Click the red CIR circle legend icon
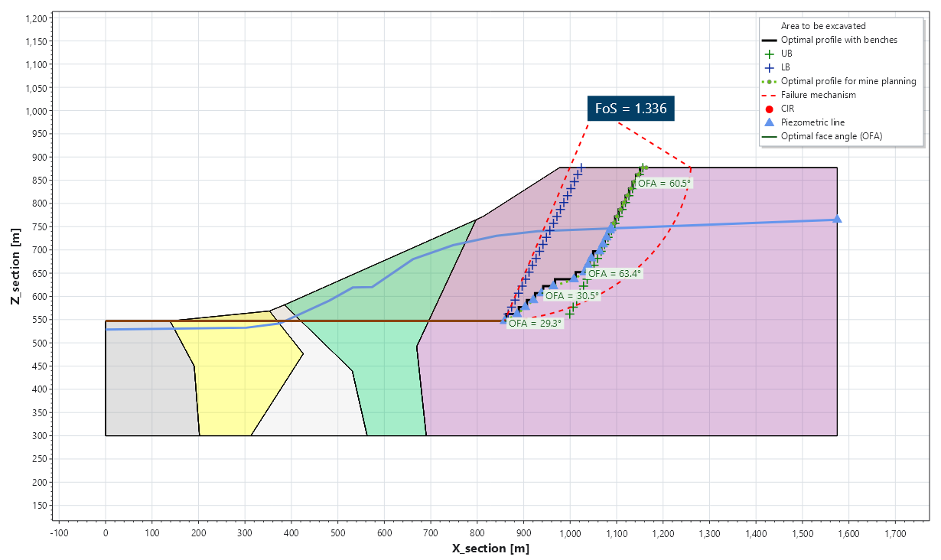 coord(770,109)
